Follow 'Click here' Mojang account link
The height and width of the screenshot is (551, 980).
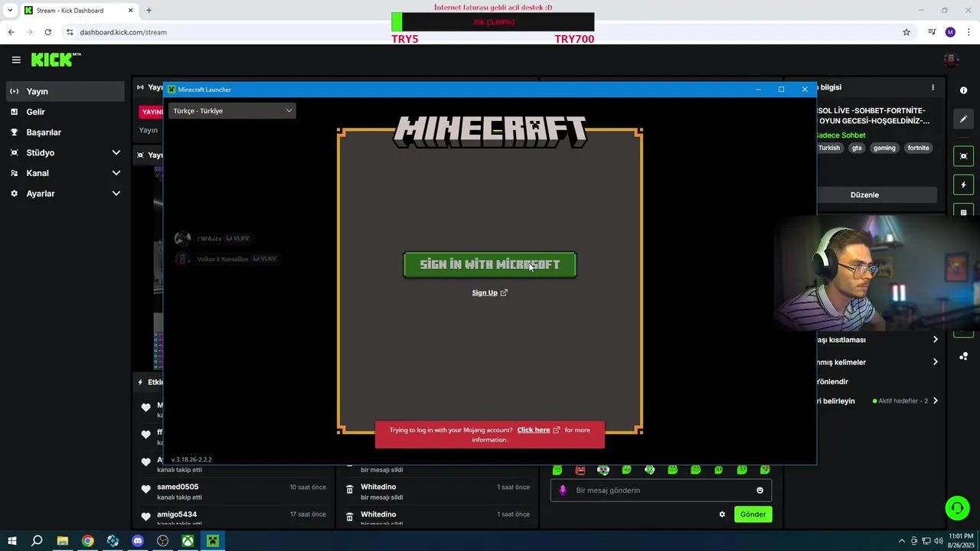538,430
